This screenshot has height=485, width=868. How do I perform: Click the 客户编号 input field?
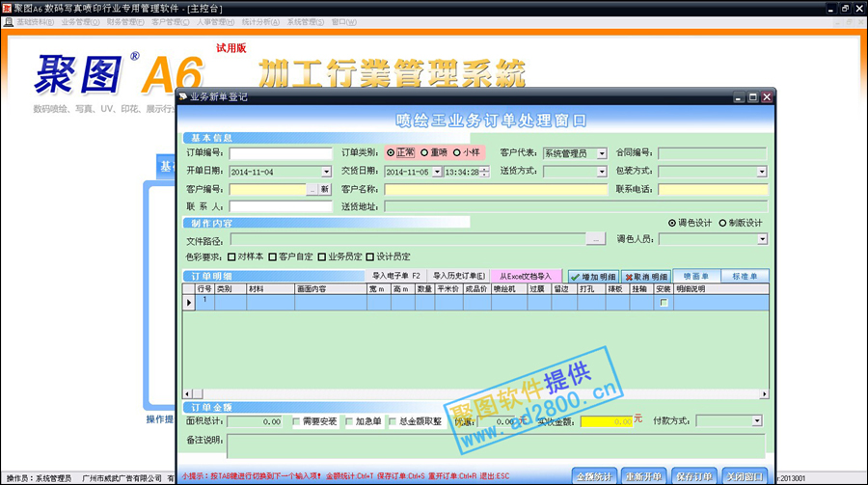(x=268, y=189)
